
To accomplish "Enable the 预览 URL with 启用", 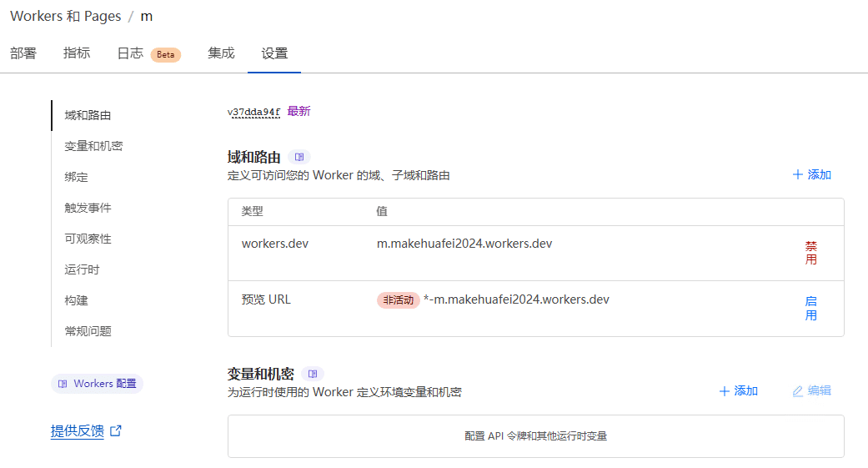I will (x=810, y=308).
